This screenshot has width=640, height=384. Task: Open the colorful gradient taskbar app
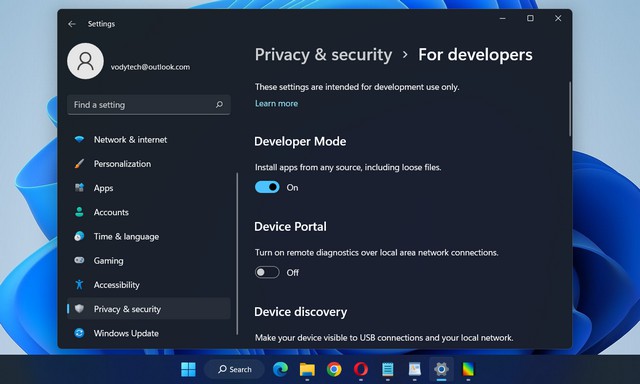468,369
